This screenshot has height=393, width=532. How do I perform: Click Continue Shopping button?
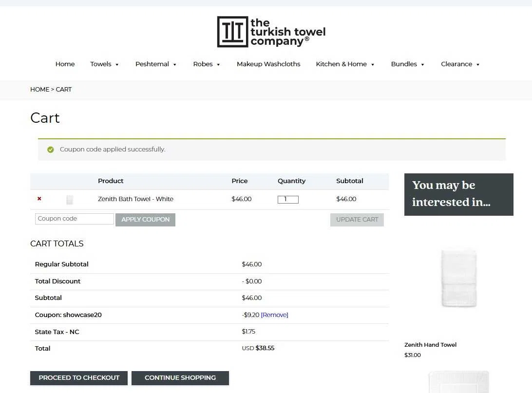point(180,378)
